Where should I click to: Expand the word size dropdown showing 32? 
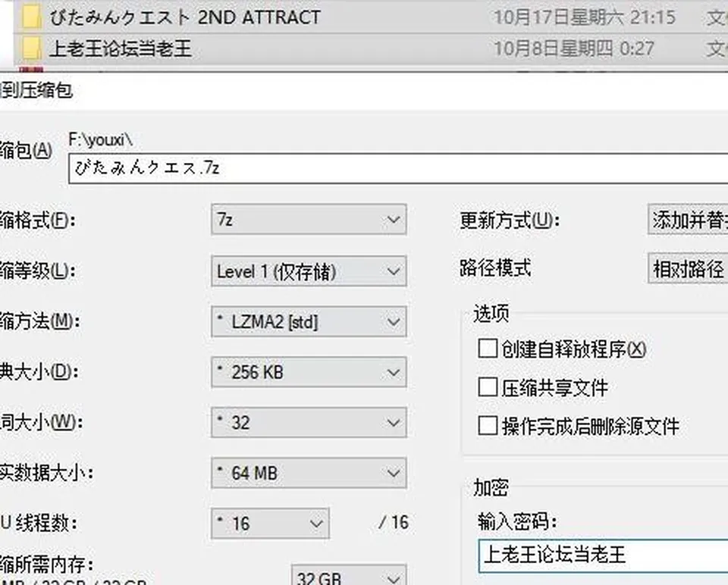pos(309,423)
